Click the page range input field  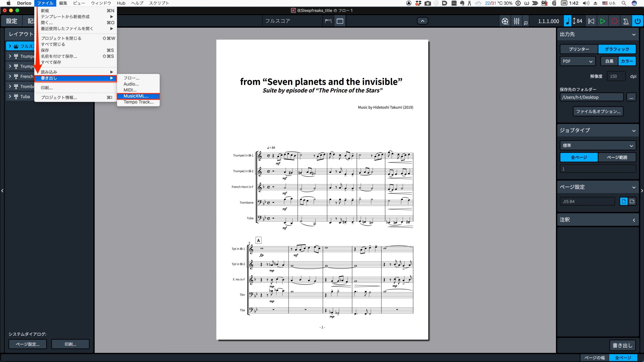click(x=598, y=169)
